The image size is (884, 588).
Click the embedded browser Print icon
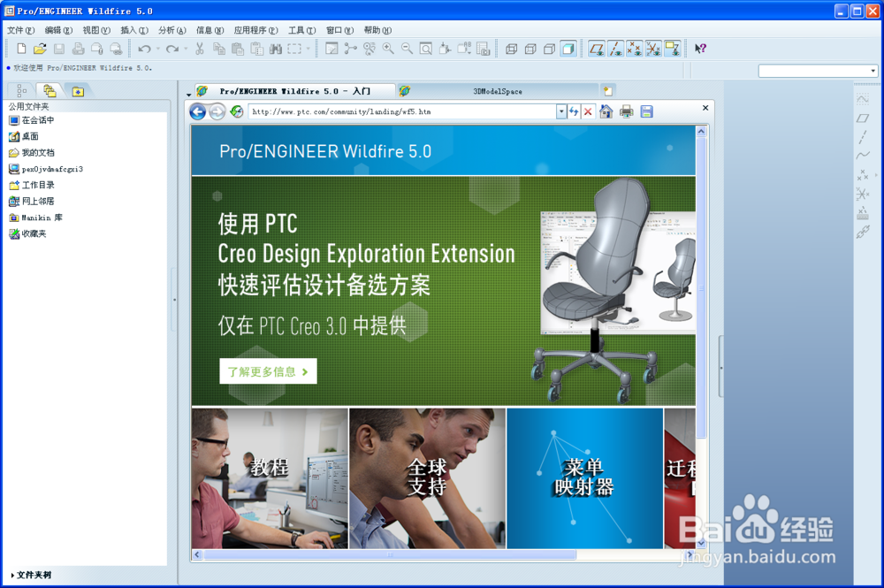[627, 111]
